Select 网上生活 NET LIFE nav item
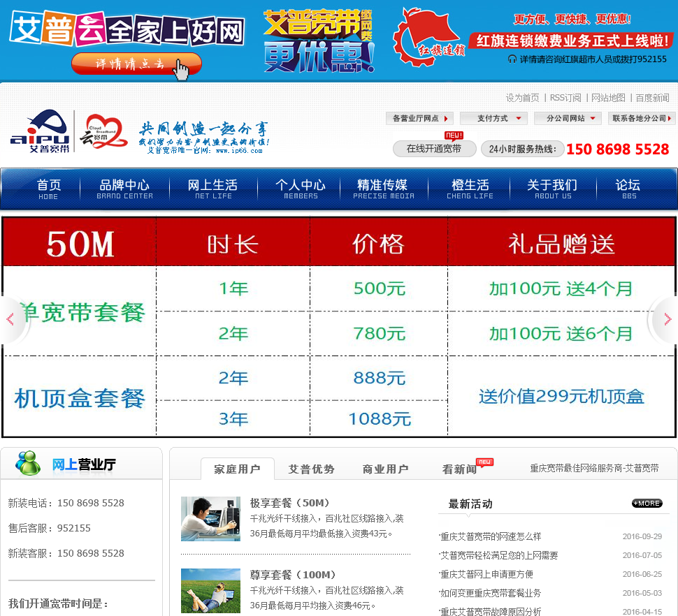Screen dimensions: 678x616 212,189
